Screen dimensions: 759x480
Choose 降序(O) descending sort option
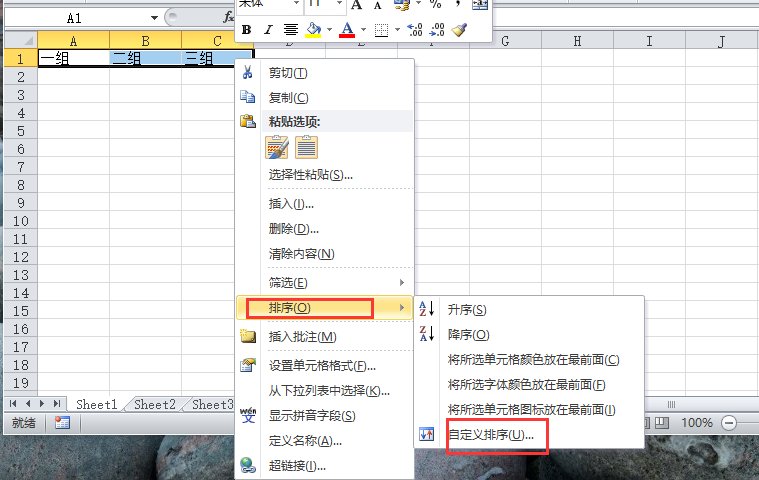tap(468, 335)
